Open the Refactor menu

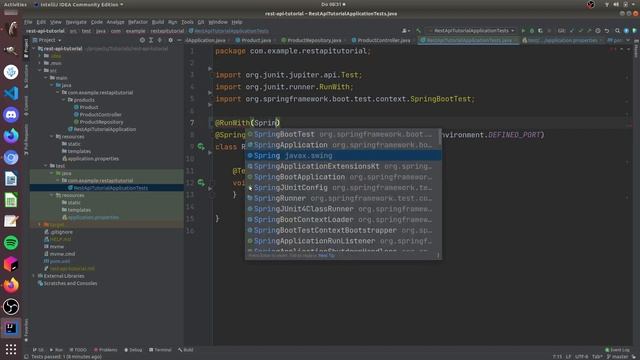tap(138, 22)
